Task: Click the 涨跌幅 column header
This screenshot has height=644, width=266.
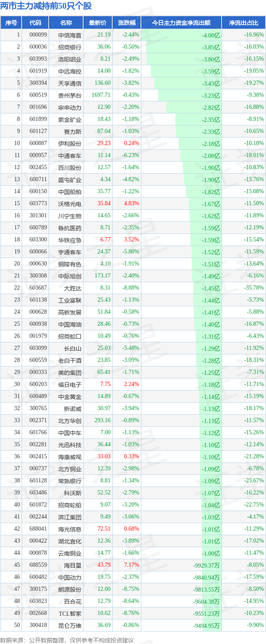Action: click(x=126, y=23)
